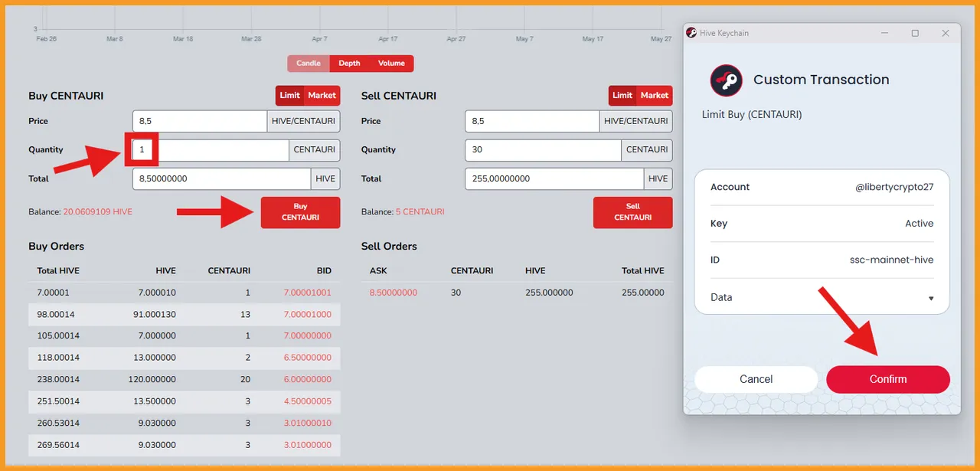Select bid price 4.50000005
980x471 pixels.
tap(308, 401)
